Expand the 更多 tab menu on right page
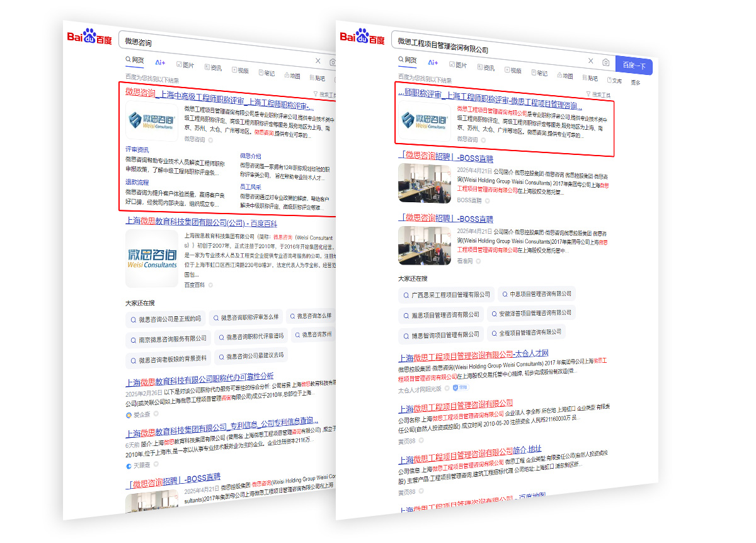The image size is (756, 543). [635, 83]
